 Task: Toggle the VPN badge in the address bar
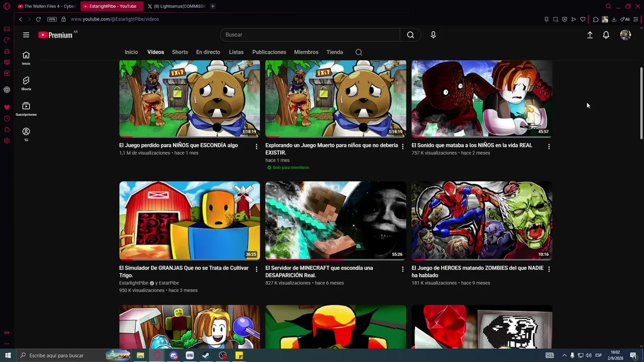[52, 19]
